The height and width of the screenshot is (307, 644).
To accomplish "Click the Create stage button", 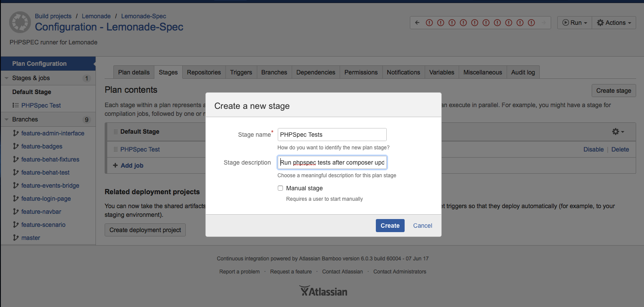I will [613, 91].
